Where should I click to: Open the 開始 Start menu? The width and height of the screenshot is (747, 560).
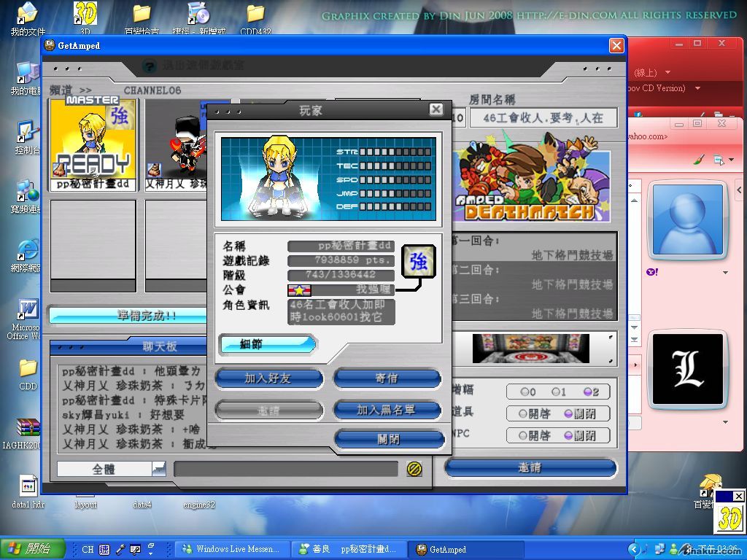click(32, 548)
